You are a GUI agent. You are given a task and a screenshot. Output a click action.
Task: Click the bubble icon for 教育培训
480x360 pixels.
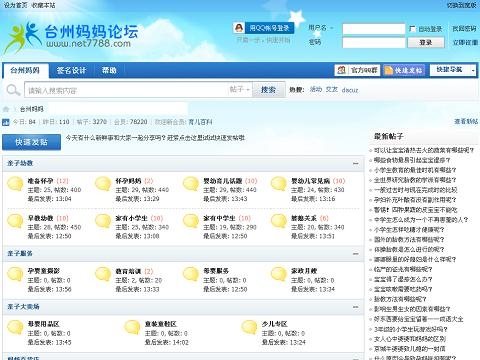(x=103, y=274)
